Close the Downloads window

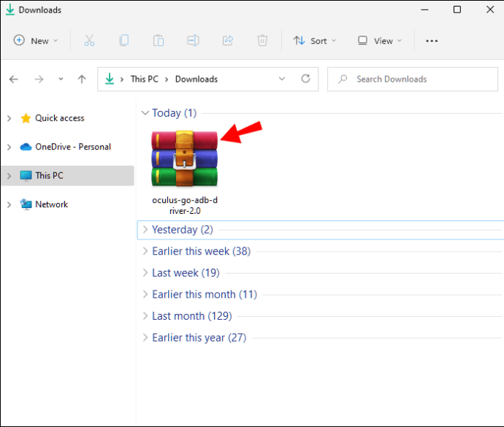[490, 9]
